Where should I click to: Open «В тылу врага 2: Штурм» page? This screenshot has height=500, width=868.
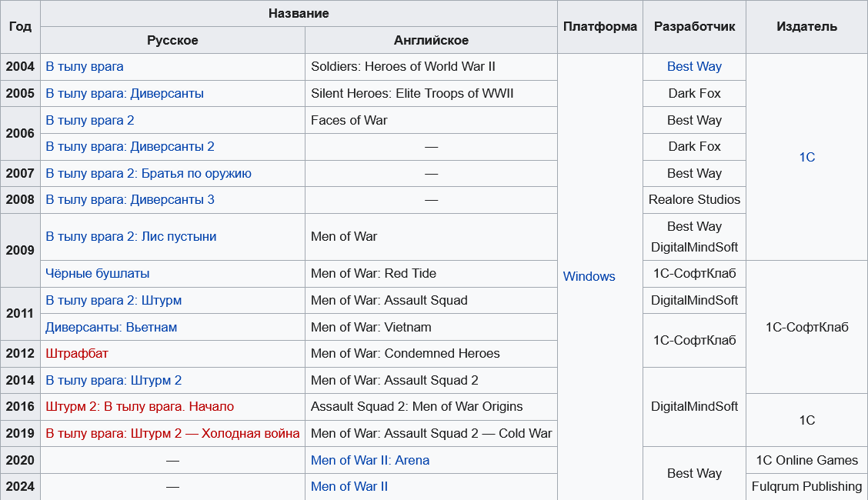(114, 301)
